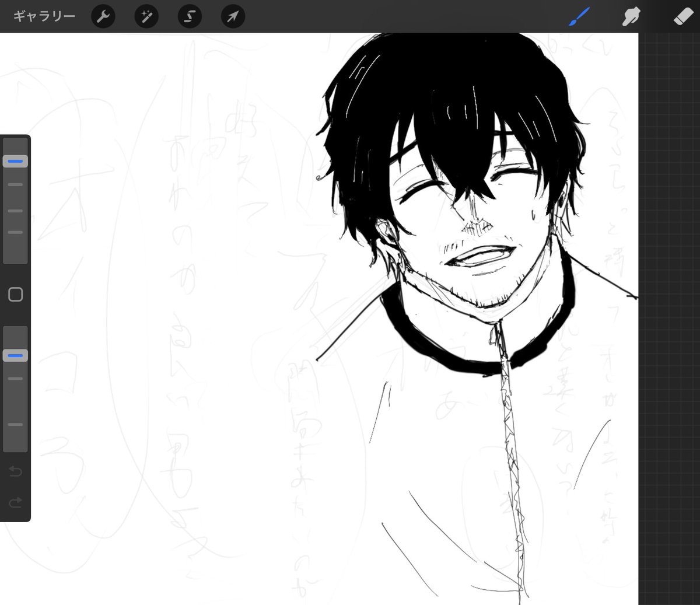Open the Adjustments magic wand menu

coord(146,16)
